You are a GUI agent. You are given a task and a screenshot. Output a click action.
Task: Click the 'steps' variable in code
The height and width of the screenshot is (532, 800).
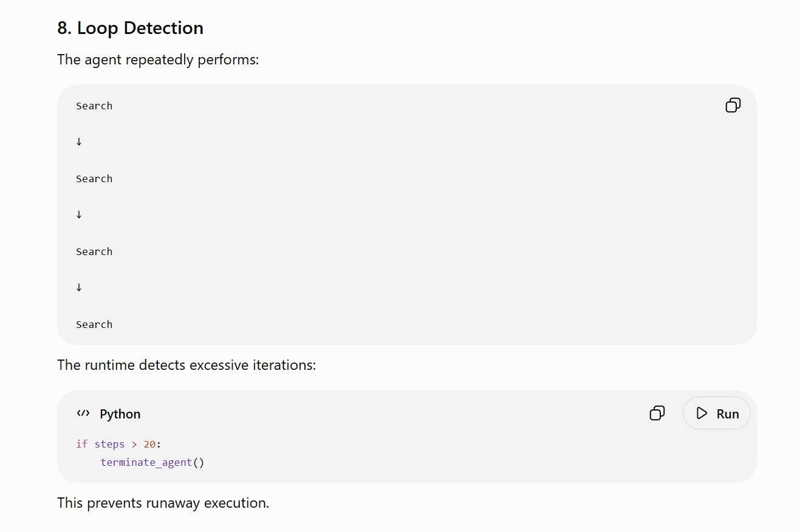tap(110, 444)
